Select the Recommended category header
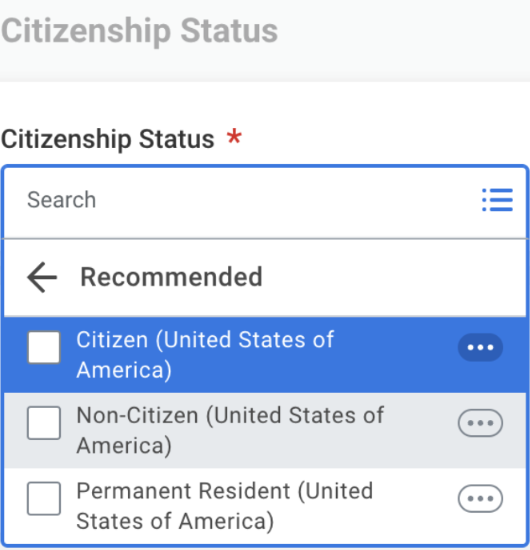Image resolution: width=530 pixels, height=550 pixels. [265, 278]
